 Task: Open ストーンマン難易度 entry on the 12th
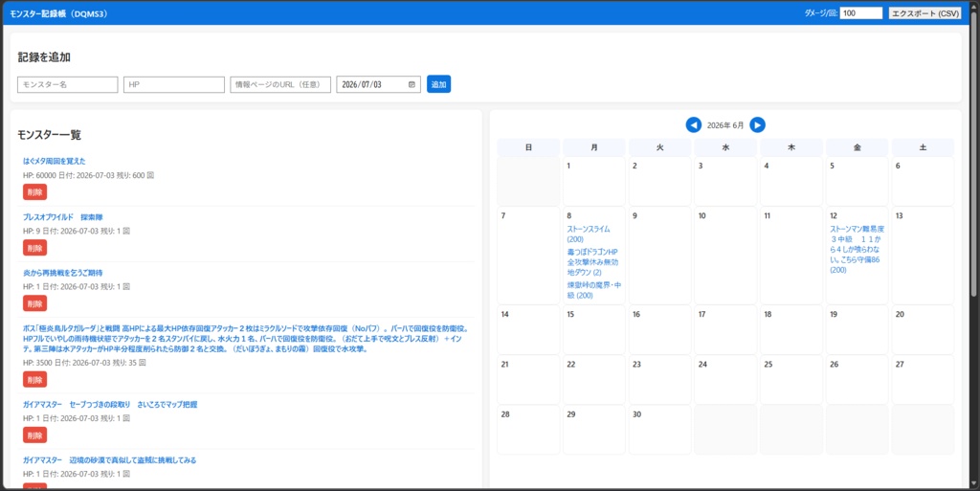click(857, 249)
